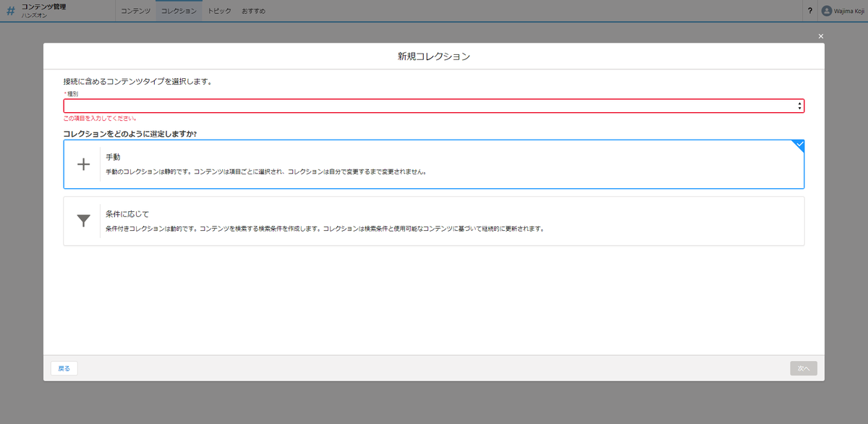Open the 種別 dropdown

[x=434, y=106]
